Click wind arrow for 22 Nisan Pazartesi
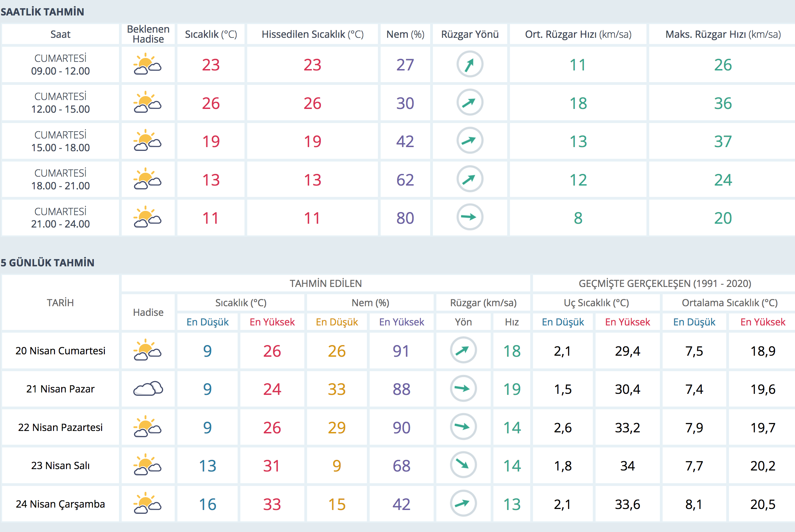Viewport: 795px width, 532px height. pos(463,427)
